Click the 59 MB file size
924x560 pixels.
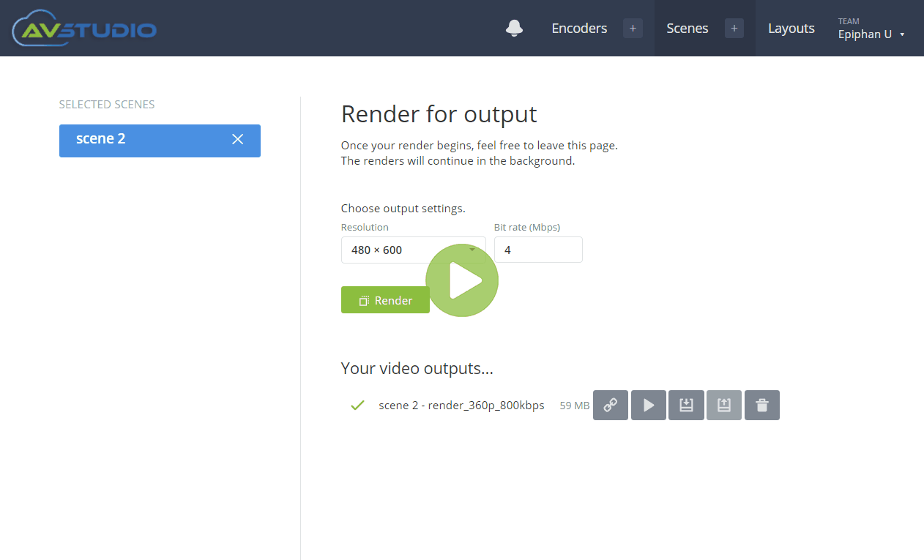point(575,406)
